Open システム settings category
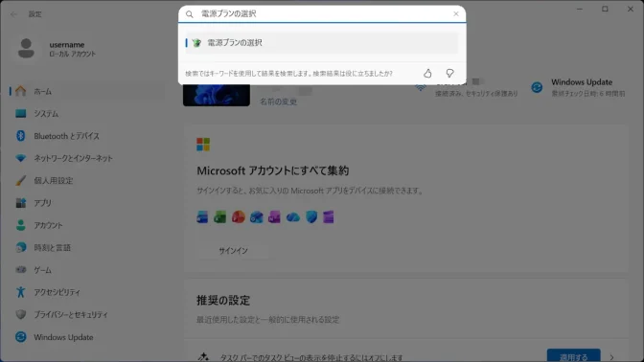This screenshot has height=362, width=644. pos(88,114)
